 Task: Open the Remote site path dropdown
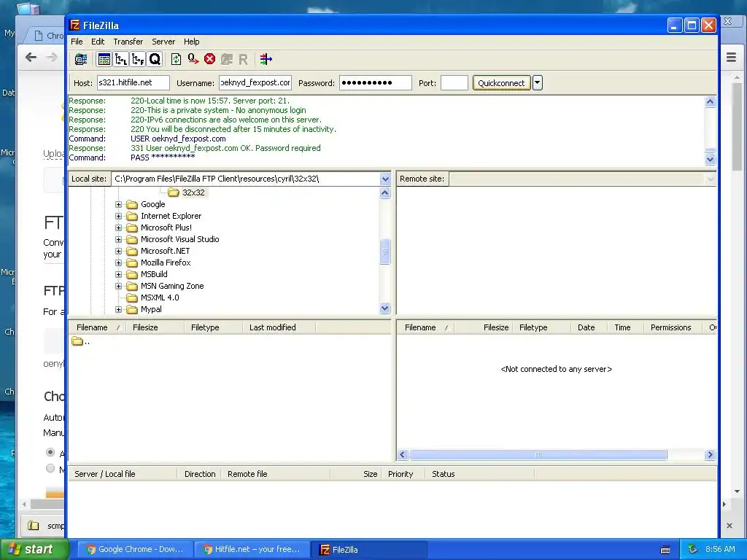pos(711,179)
